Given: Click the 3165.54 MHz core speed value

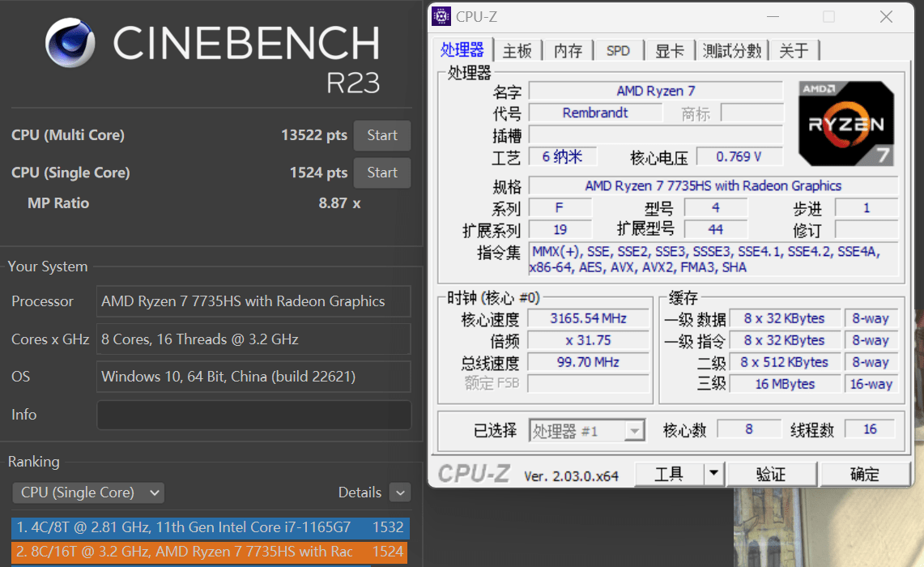Looking at the screenshot, I should pos(588,319).
